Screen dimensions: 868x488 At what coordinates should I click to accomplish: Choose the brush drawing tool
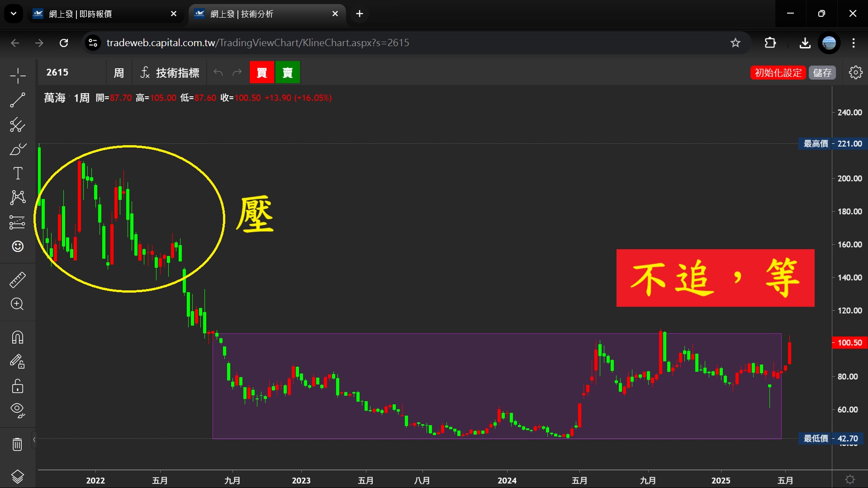tap(18, 149)
